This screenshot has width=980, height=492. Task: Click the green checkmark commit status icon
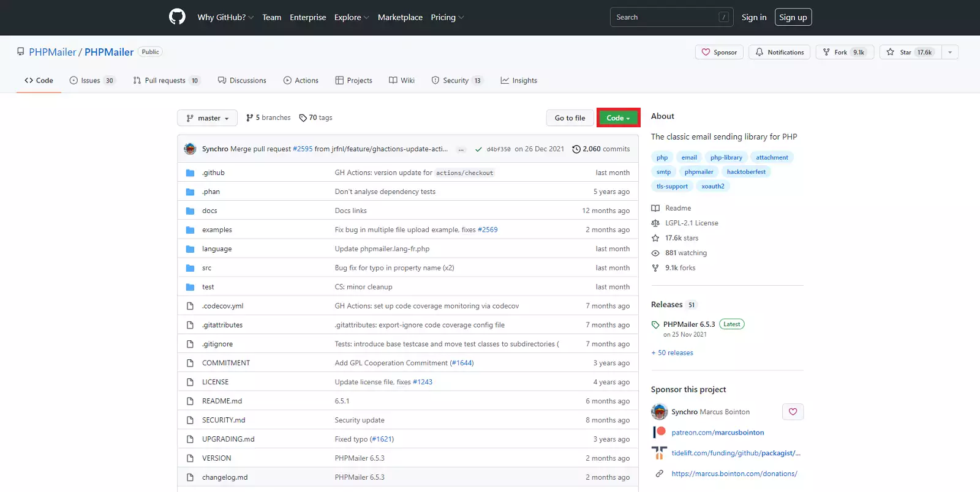478,149
